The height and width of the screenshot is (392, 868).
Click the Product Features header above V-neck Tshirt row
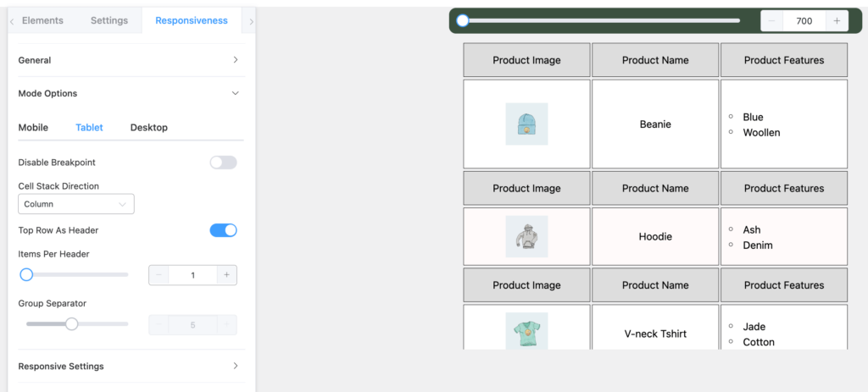[784, 284]
